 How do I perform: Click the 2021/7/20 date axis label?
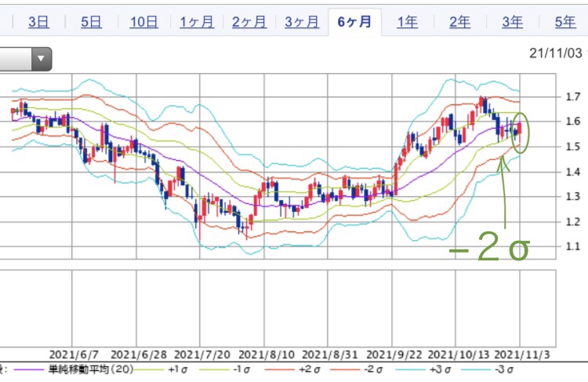202,355
